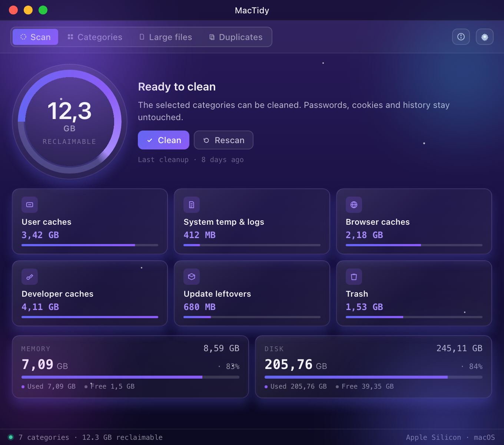Select the 'User caches' label

(x=46, y=222)
